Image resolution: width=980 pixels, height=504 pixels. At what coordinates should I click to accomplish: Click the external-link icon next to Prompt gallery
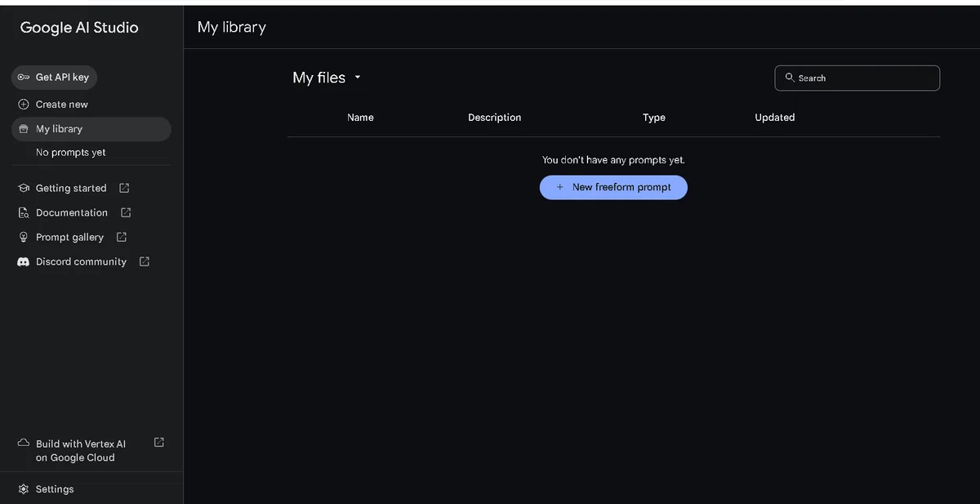click(x=122, y=237)
